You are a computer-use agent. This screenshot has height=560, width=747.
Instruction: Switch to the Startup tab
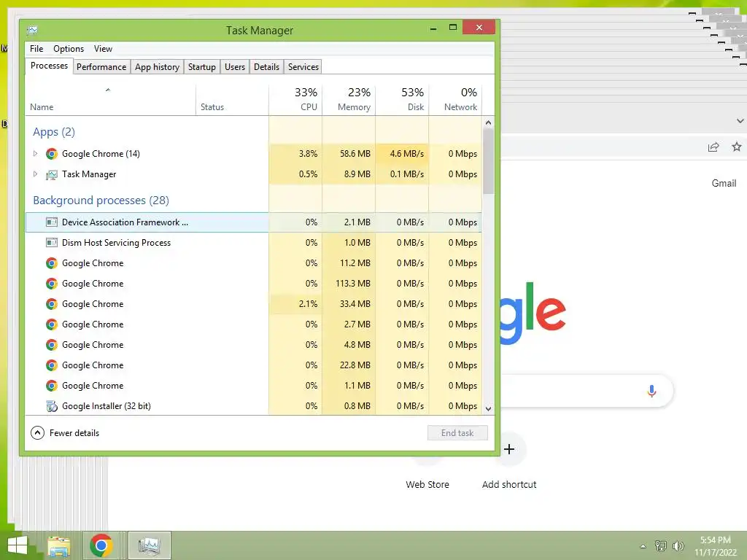[x=201, y=66]
